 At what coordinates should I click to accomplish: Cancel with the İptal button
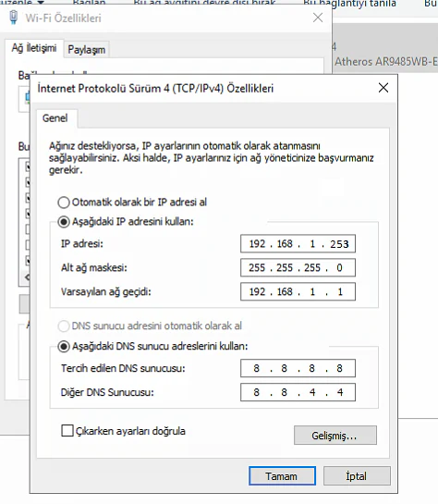(357, 476)
